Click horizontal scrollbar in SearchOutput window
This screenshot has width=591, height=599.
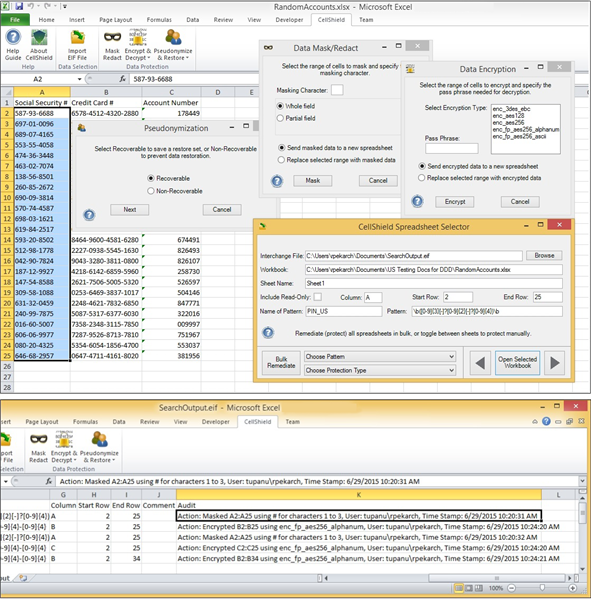click(x=497, y=578)
